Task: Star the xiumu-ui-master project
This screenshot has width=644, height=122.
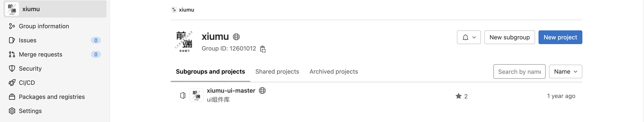Action: click(458, 96)
